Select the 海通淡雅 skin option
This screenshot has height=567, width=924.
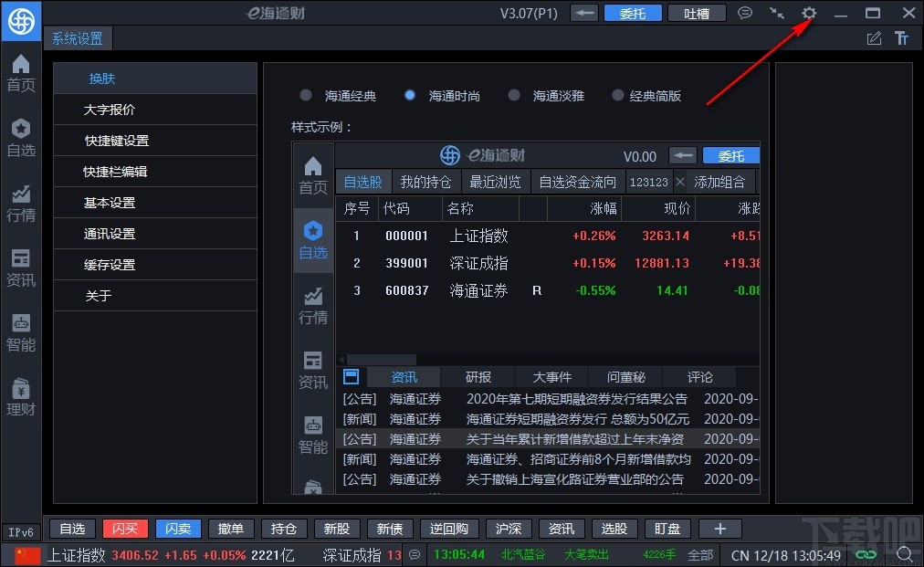pos(513,95)
